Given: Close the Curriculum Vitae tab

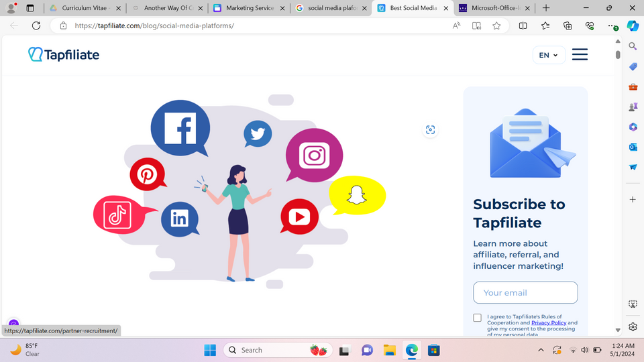Looking at the screenshot, I should pyautogui.click(x=118, y=8).
